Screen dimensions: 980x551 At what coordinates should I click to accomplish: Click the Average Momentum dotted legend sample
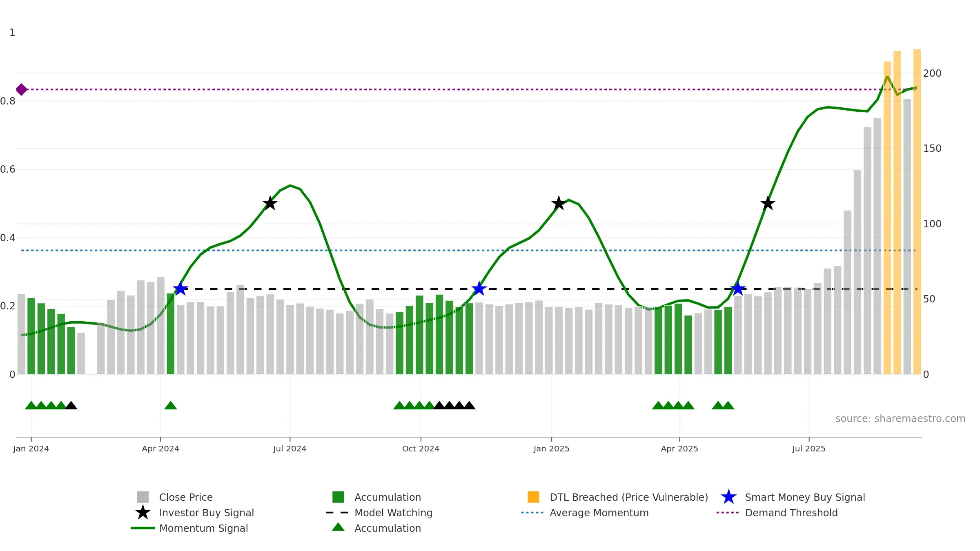532,513
